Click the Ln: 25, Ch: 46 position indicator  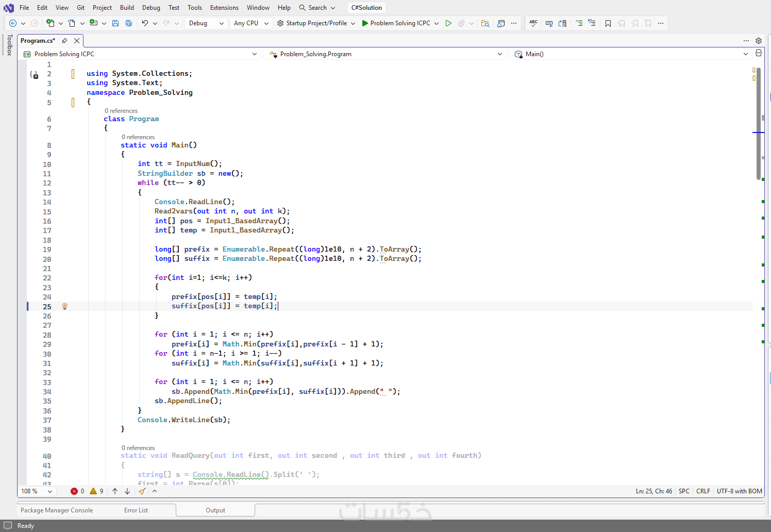pos(654,491)
